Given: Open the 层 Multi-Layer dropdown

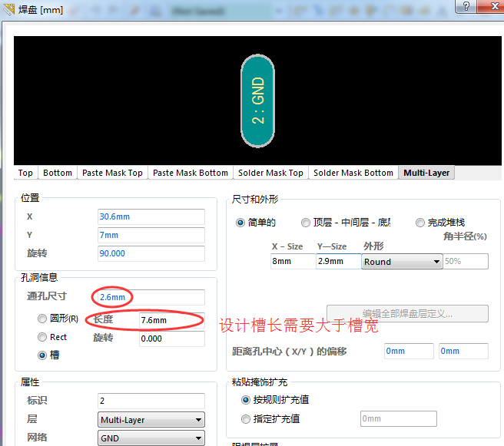Looking at the screenshot, I should click(x=151, y=420).
